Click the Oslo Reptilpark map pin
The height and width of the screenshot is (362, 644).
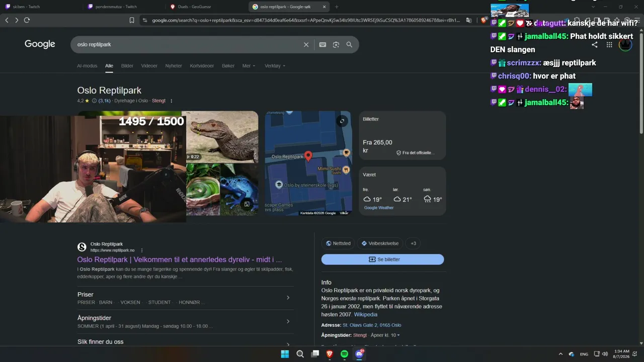(308, 156)
